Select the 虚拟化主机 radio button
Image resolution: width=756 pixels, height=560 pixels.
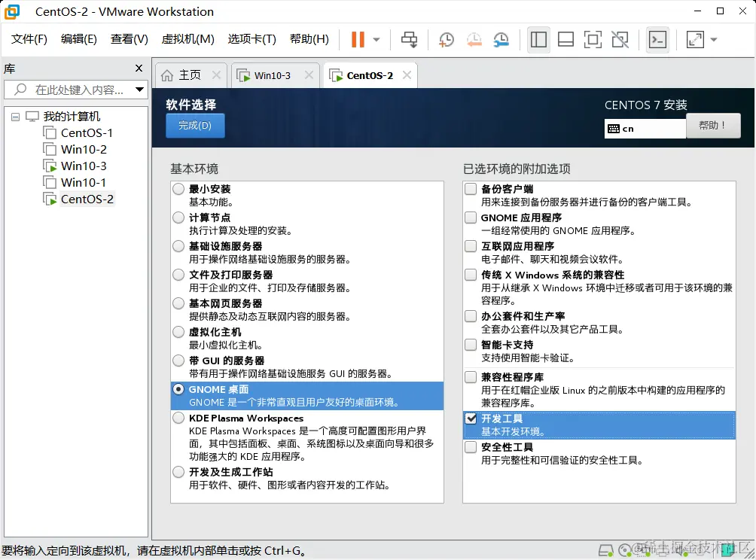point(178,332)
